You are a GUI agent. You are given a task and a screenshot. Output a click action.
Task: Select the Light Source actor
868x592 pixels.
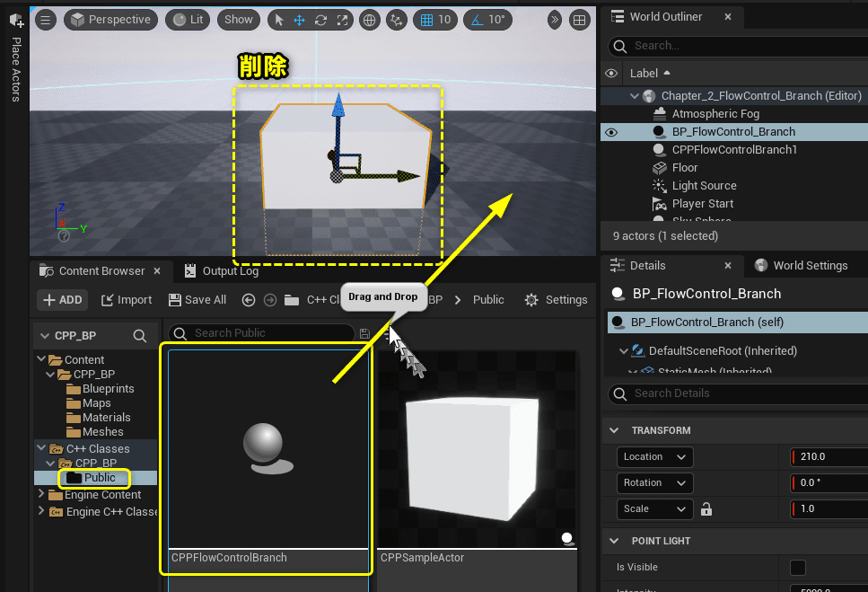click(704, 186)
